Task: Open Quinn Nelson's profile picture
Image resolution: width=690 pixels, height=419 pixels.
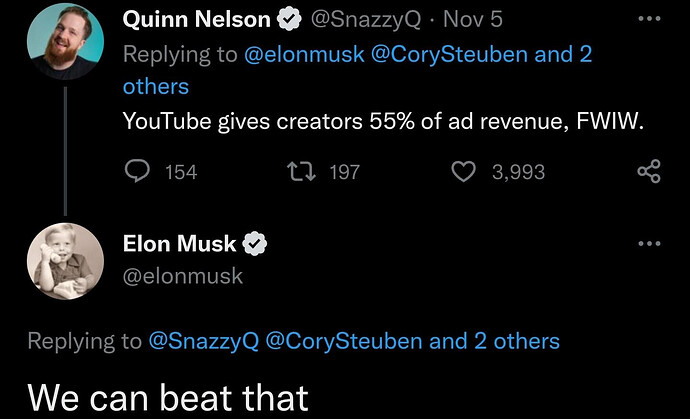Action: pyautogui.click(x=65, y=41)
